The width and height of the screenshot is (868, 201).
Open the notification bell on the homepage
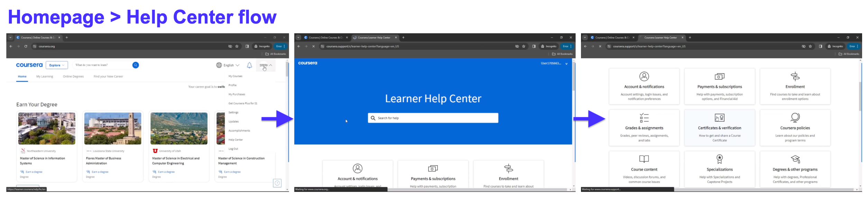[249, 65]
